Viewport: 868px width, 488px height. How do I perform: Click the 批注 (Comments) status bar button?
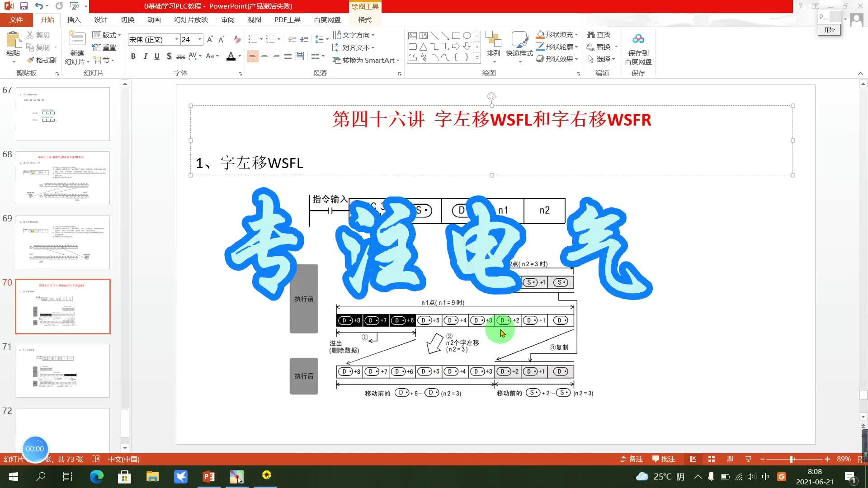664,459
